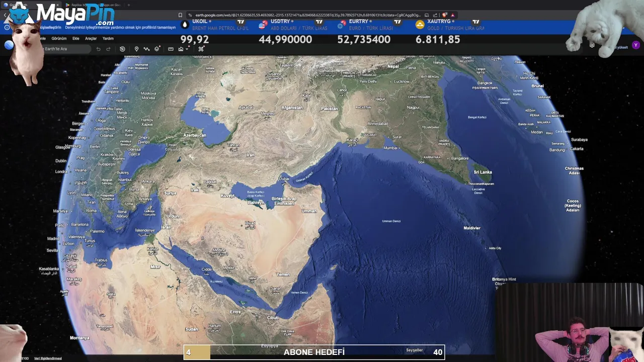
Task: Select the Measure ruler tool
Action: (x=171, y=49)
